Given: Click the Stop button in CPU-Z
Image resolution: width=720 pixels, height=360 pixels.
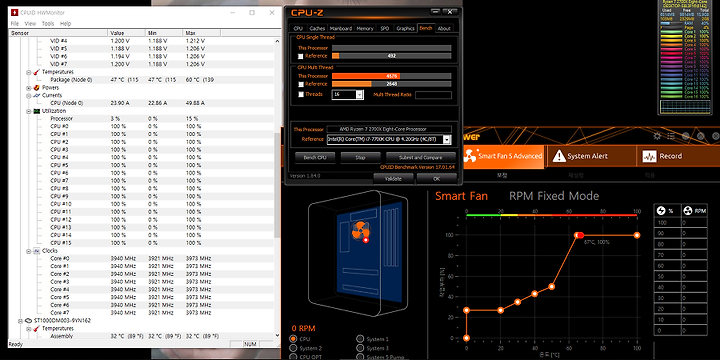Looking at the screenshot, I should click(360, 158).
